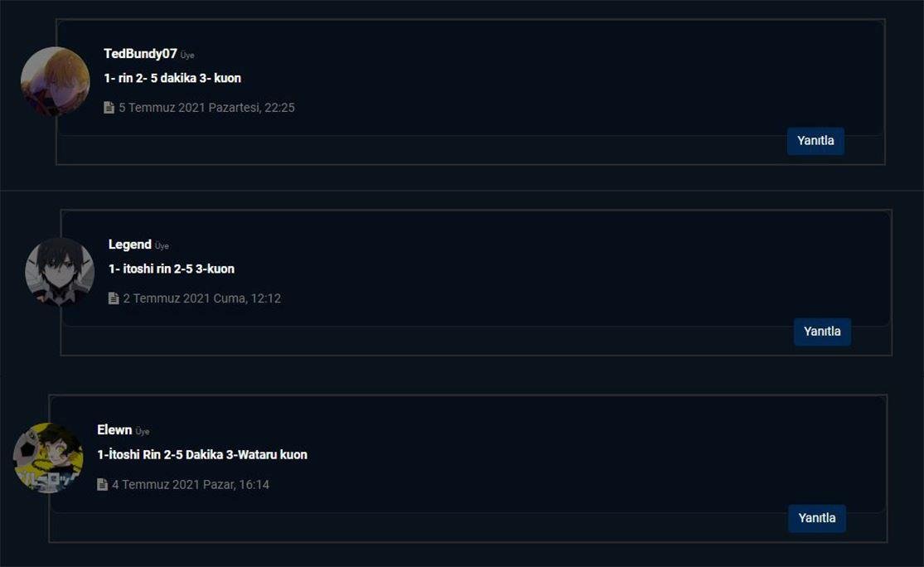Click the document icon beside 5 Temmuz 2021
The image size is (924, 567).
(x=109, y=108)
